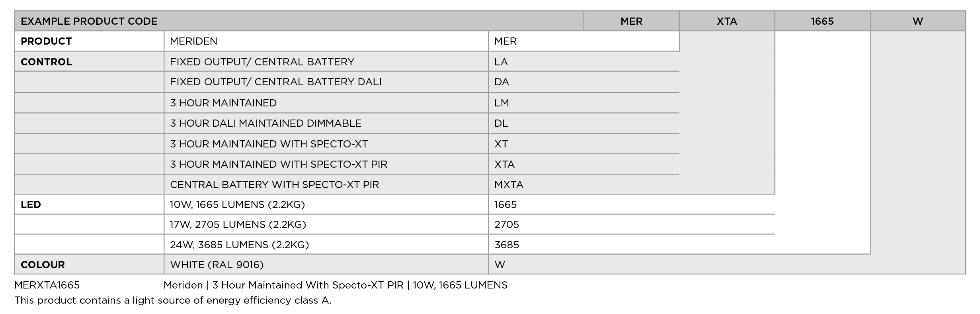Select the 3685 LED code
Viewport: 980px width, 314px height.
[507, 245]
